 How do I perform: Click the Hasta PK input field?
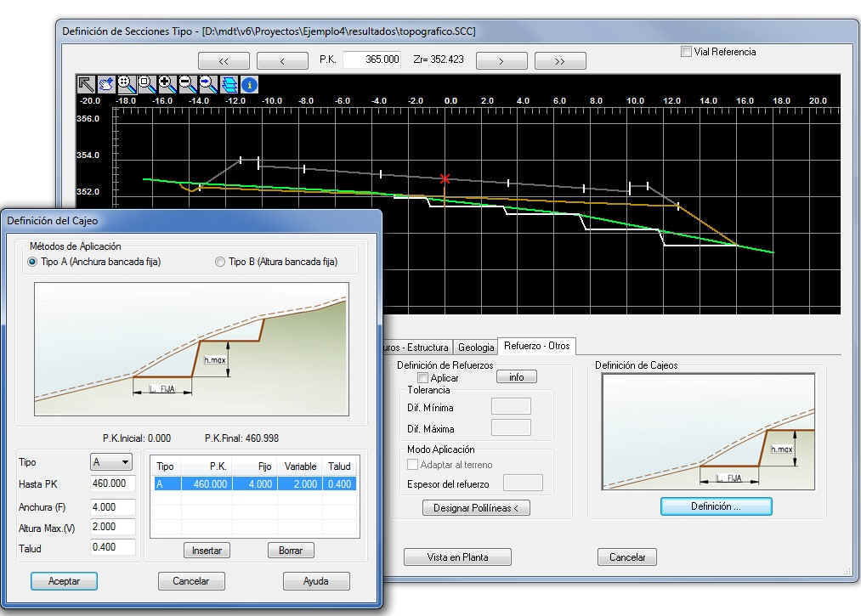pyautogui.click(x=113, y=484)
